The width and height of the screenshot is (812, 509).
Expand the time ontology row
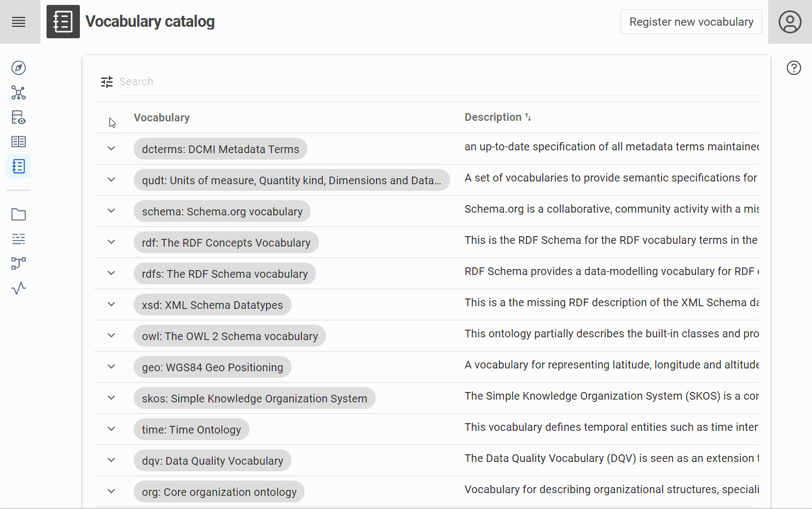(x=111, y=429)
